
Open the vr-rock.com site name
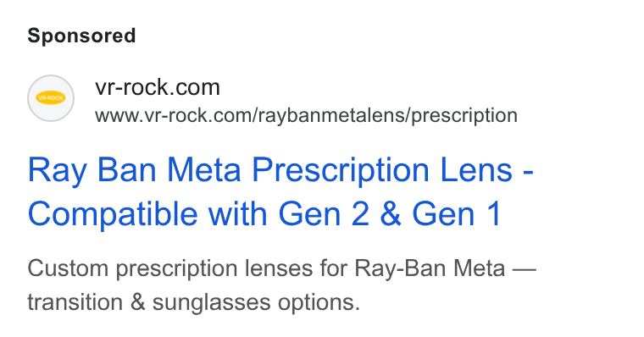(158, 87)
